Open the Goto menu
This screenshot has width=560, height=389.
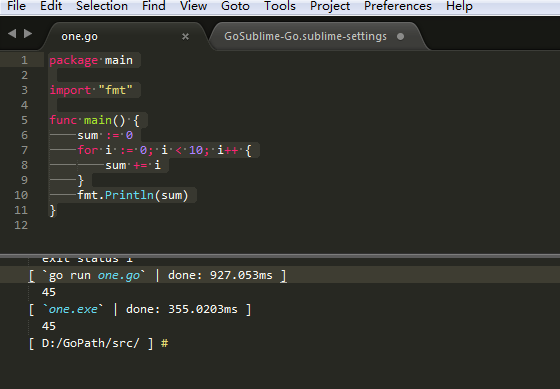point(235,6)
